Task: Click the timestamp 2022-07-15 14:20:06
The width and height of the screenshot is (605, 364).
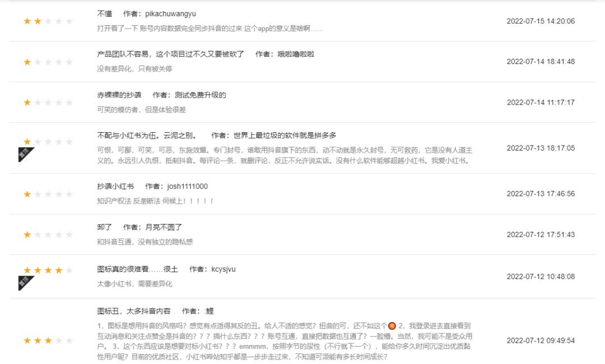Action: (x=541, y=21)
